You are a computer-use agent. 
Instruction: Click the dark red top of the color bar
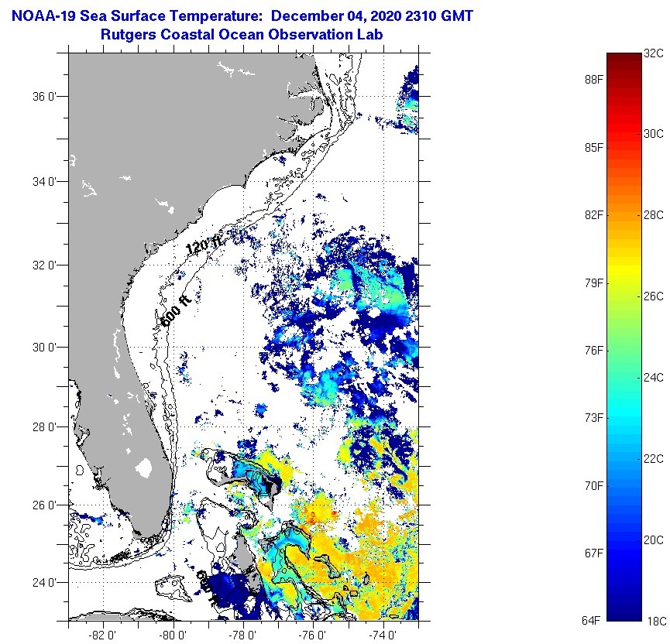(x=624, y=60)
